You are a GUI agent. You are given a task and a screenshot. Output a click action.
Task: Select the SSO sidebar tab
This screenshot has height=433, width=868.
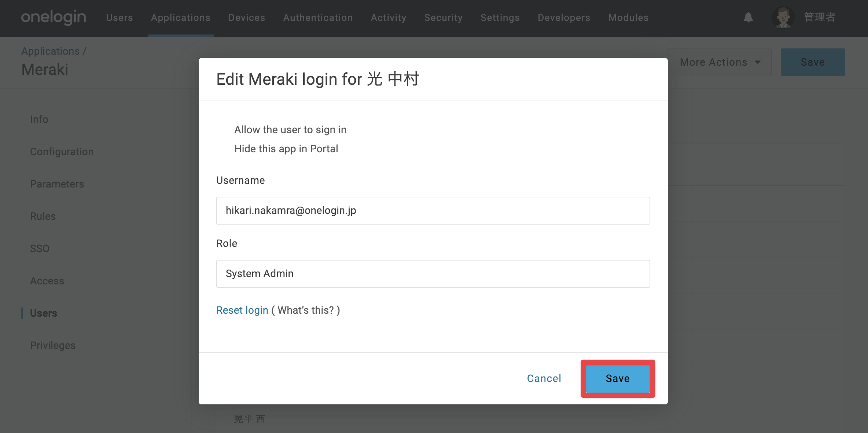40,248
